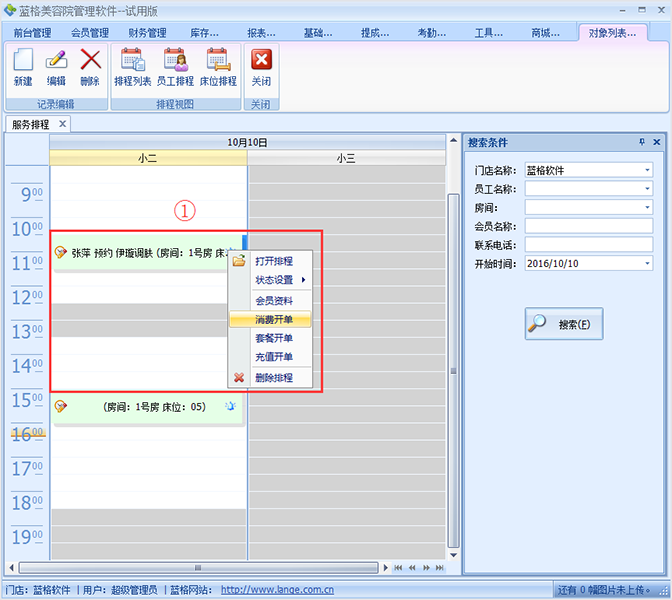Open the 前台管理 ribbon tab

(x=33, y=33)
